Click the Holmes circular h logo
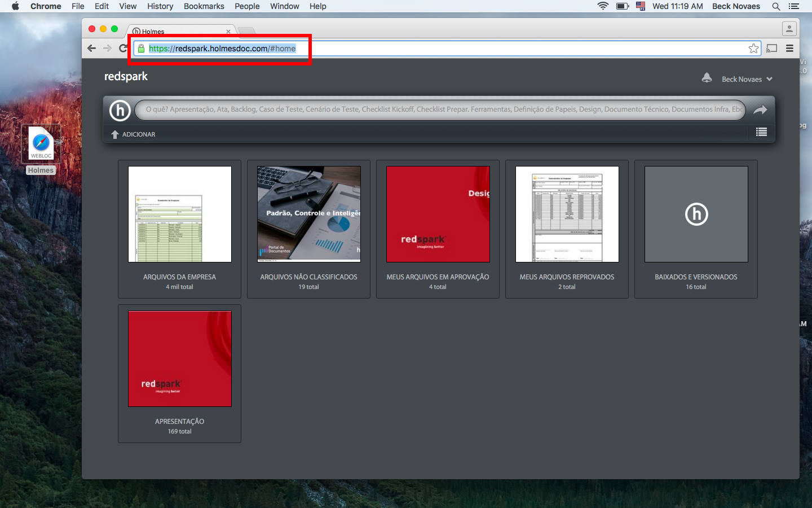 (120, 111)
